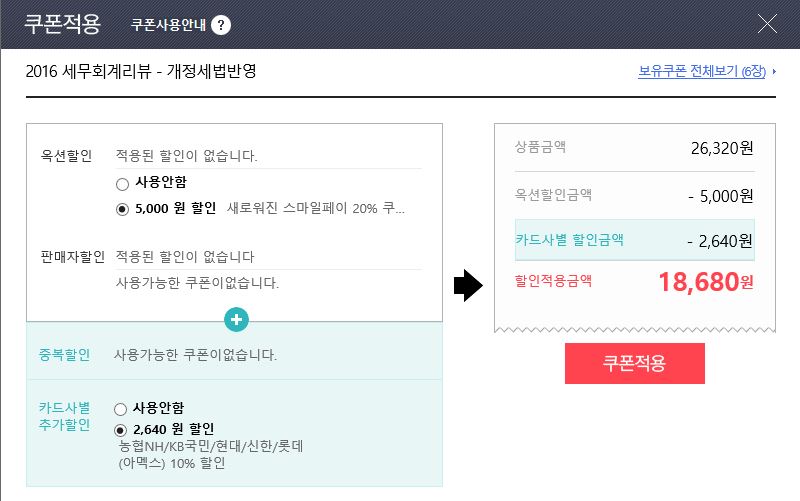Open 보유쿠폰 전체보기 (6장) link
Viewport: 800px width, 501px height.
point(701,72)
